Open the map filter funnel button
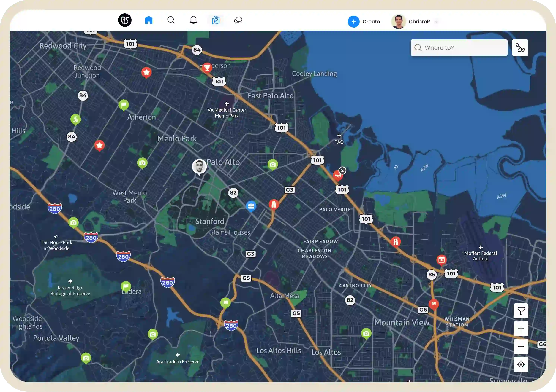Screen dimensions: 556x392 coord(521,311)
